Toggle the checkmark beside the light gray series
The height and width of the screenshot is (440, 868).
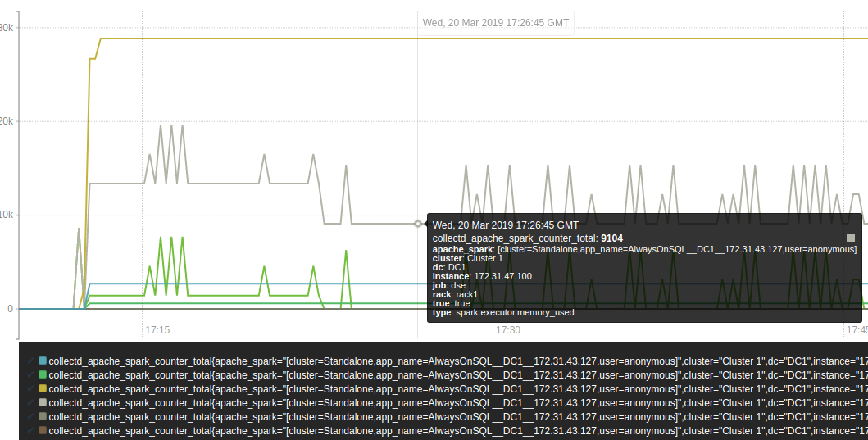coord(31,402)
